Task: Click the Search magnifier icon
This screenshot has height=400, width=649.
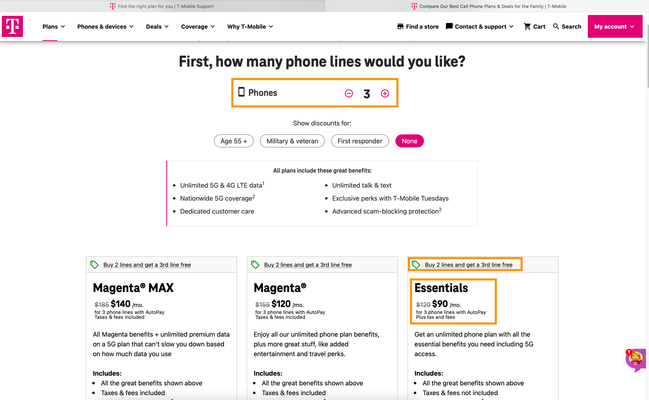Action: pyautogui.click(x=556, y=26)
